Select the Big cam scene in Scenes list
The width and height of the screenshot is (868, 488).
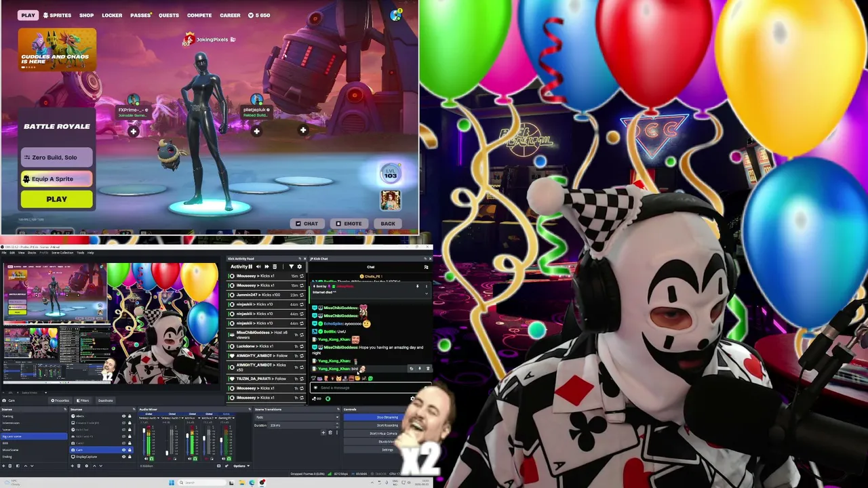click(34, 436)
